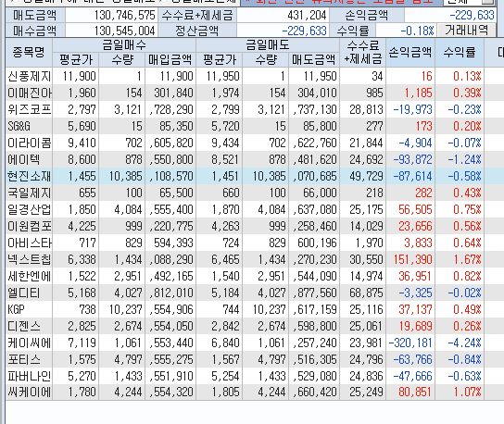The width and height of the screenshot is (504, 424).
Task: Select the 국일제지 stock row name
Action: click(x=29, y=193)
